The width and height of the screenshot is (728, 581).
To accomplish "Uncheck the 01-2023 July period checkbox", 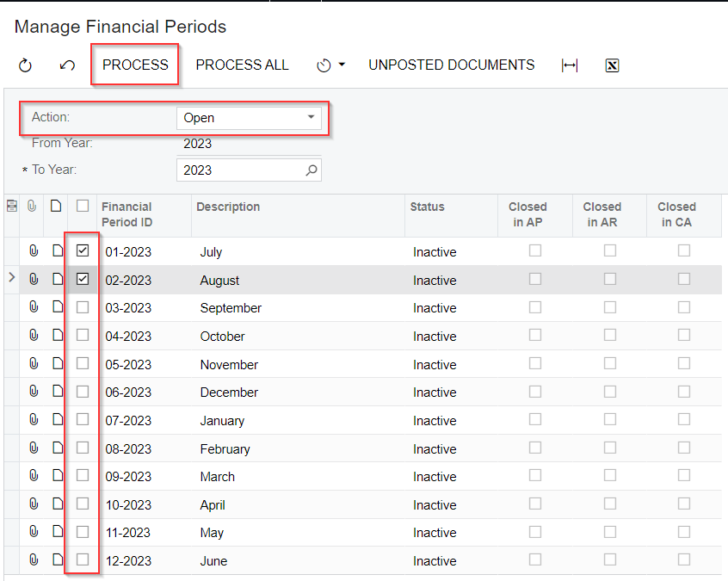I will point(83,251).
